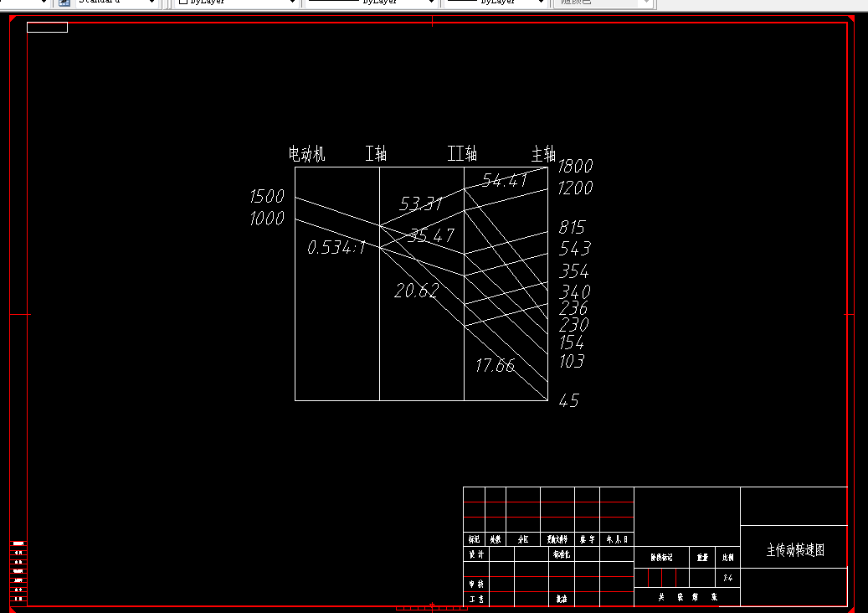Select the 工艺 cell in title block

click(476, 599)
